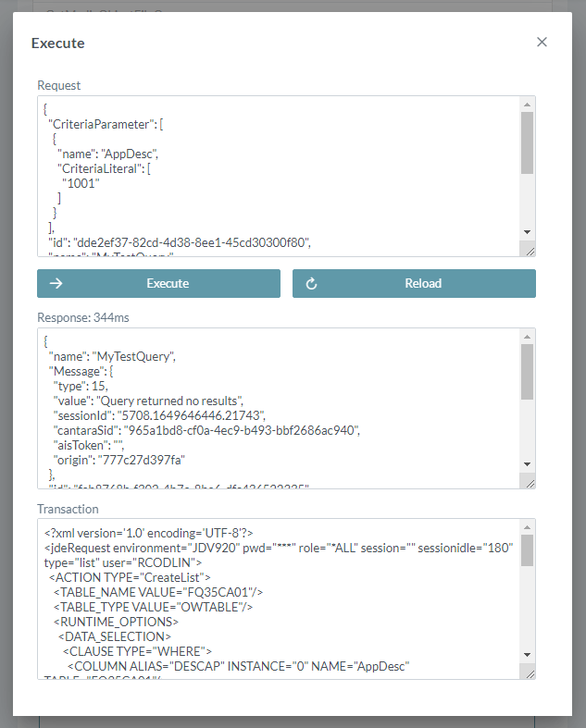
Task: Close the Execute dialog with the X
Action: pyautogui.click(x=542, y=42)
